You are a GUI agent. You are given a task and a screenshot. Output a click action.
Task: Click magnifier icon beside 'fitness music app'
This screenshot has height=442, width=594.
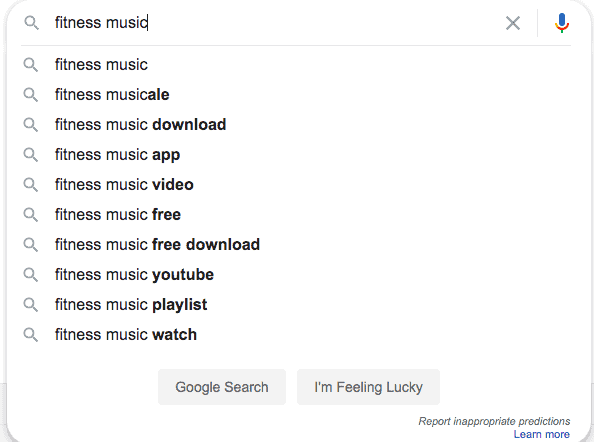[x=31, y=155]
